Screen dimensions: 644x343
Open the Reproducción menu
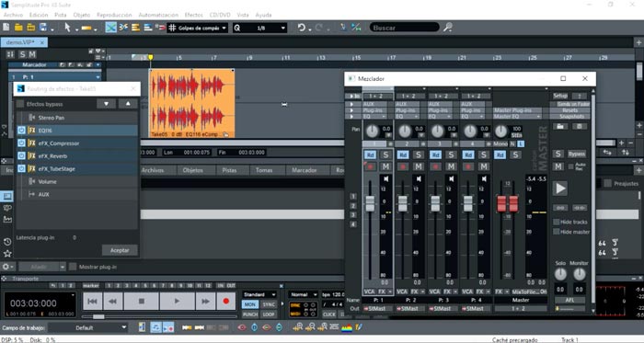pyautogui.click(x=114, y=15)
